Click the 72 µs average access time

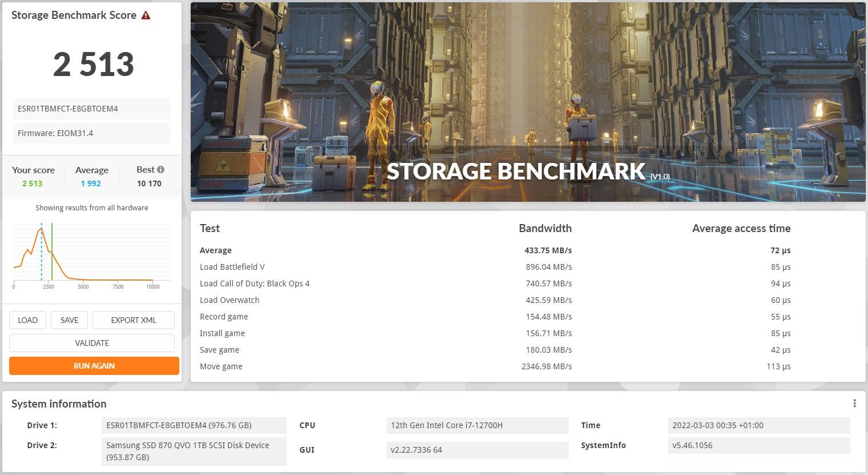click(x=780, y=250)
